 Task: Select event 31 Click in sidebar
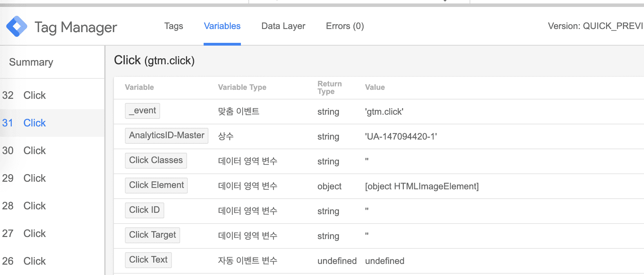pos(34,123)
